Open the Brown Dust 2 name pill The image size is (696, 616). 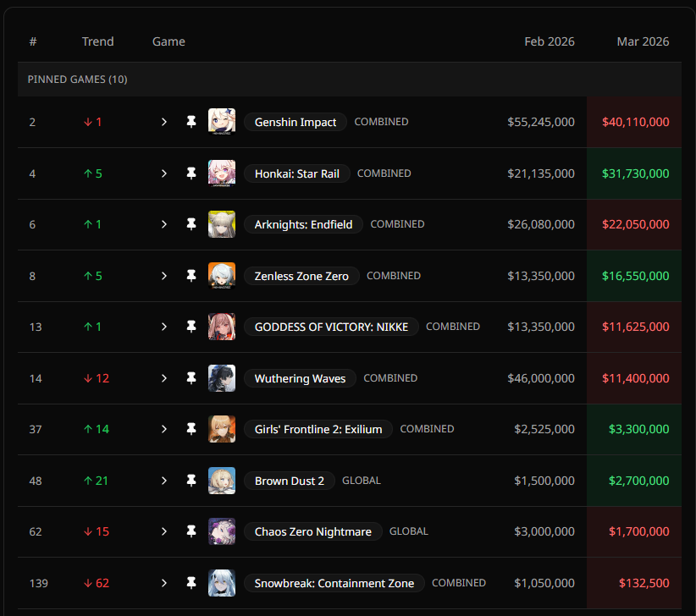click(x=290, y=481)
